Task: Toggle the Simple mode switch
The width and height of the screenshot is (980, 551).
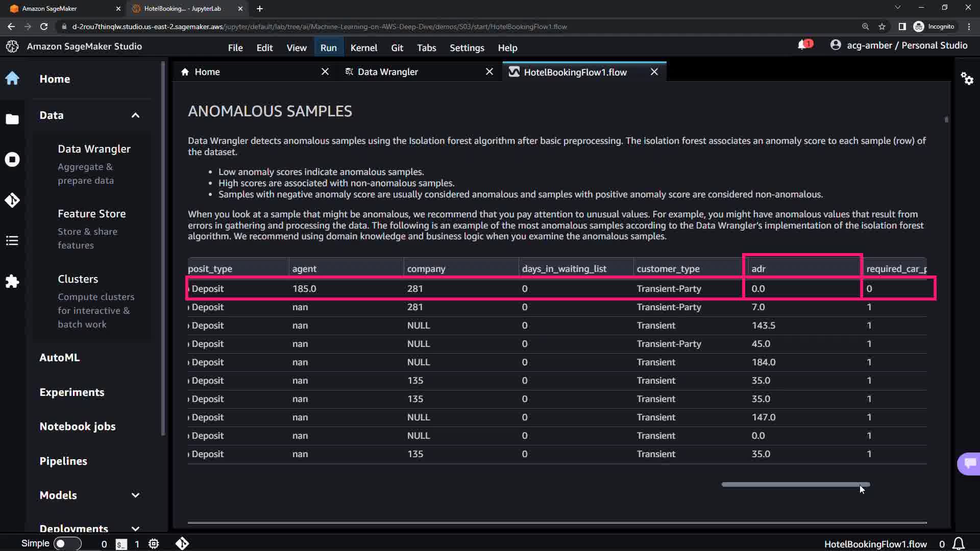Action: 67,544
